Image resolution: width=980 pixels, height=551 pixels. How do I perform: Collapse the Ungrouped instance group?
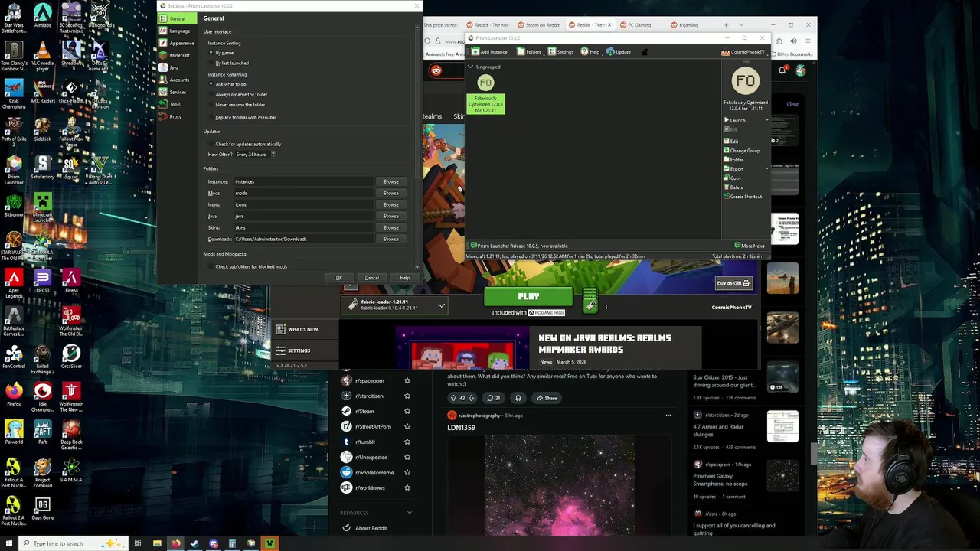(x=470, y=67)
